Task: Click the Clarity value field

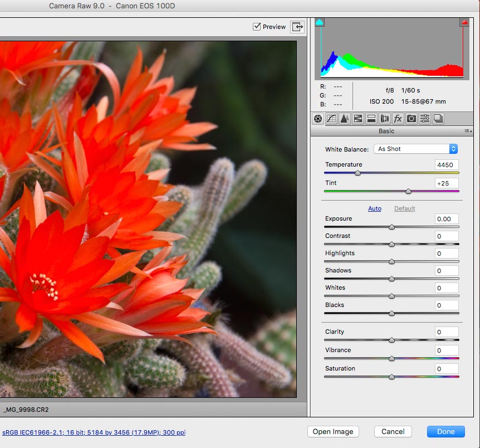Action: 447,332
